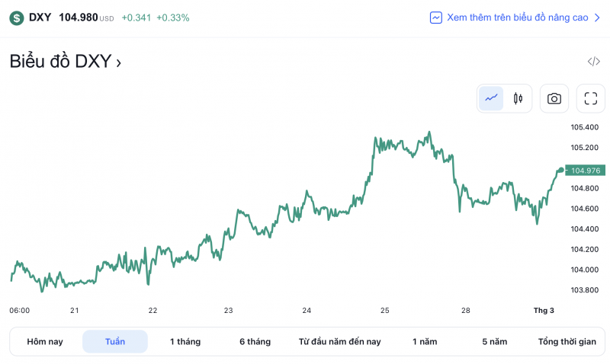Image resolution: width=610 pixels, height=364 pixels.
Task: Select the '1 năm' time range
Action: pyautogui.click(x=425, y=342)
